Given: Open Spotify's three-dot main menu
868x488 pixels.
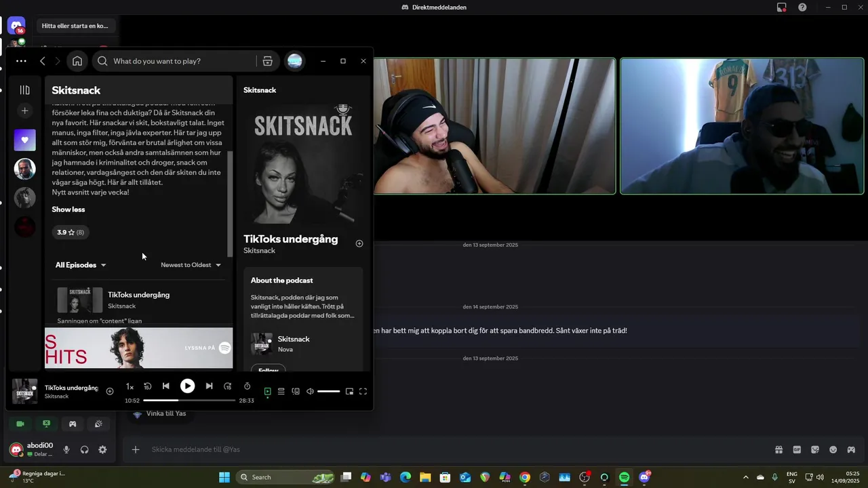Looking at the screenshot, I should click(x=21, y=61).
